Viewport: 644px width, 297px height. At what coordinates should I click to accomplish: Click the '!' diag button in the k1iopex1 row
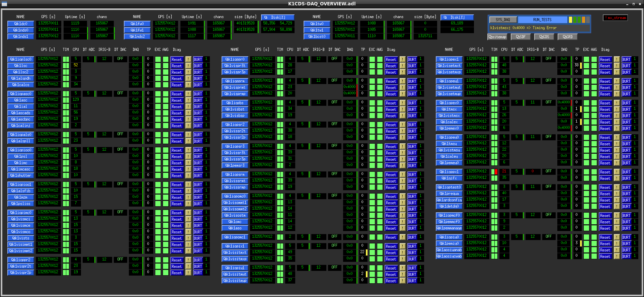coord(617,59)
